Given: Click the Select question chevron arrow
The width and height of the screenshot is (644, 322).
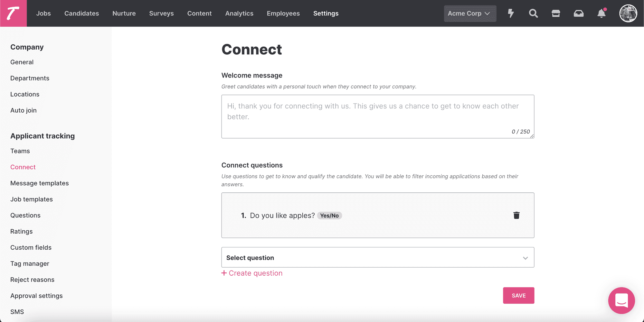Looking at the screenshot, I should pos(526,258).
